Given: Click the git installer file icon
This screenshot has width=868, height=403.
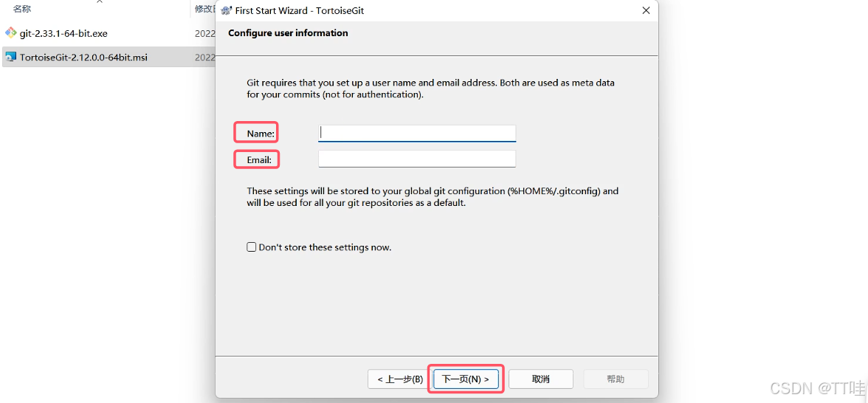Looking at the screenshot, I should pyautogui.click(x=10, y=32).
